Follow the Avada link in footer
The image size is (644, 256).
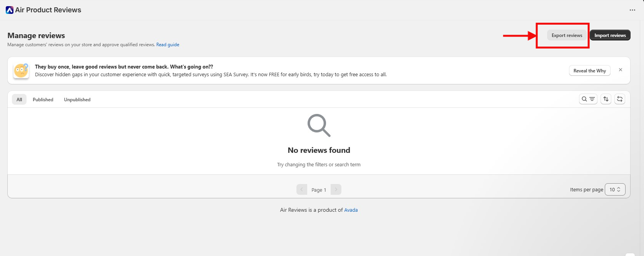(351, 210)
